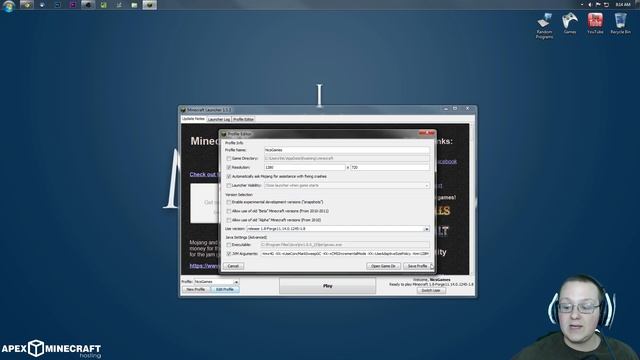The image size is (640, 360).
Task: Toggle the Executable checkbox
Action: click(229, 244)
